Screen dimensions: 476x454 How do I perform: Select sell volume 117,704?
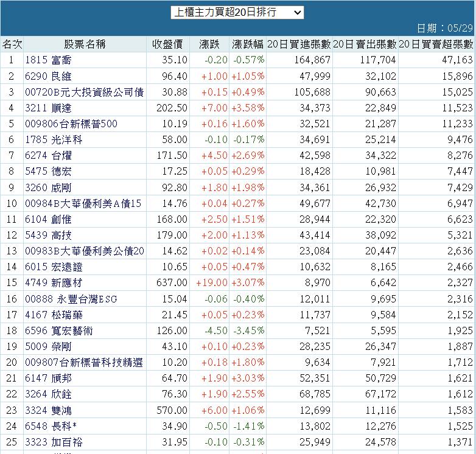tap(378, 60)
